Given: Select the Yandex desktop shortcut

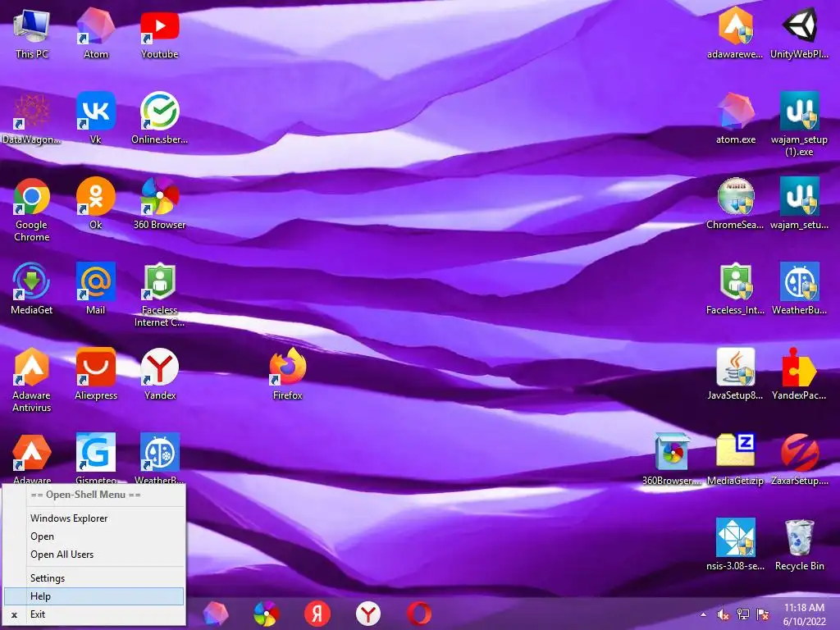Looking at the screenshot, I should 160,374.
